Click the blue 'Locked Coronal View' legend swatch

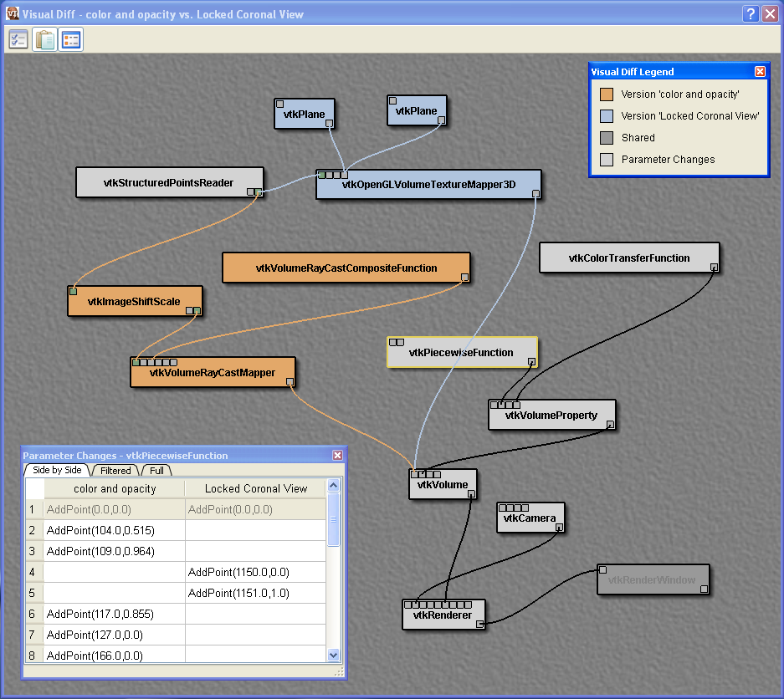tap(607, 116)
